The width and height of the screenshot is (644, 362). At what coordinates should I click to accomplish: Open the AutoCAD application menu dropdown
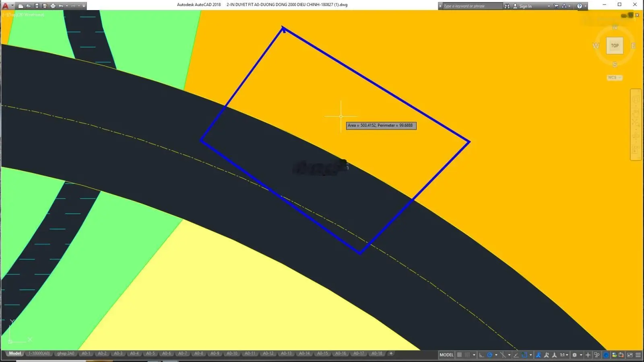12,6
